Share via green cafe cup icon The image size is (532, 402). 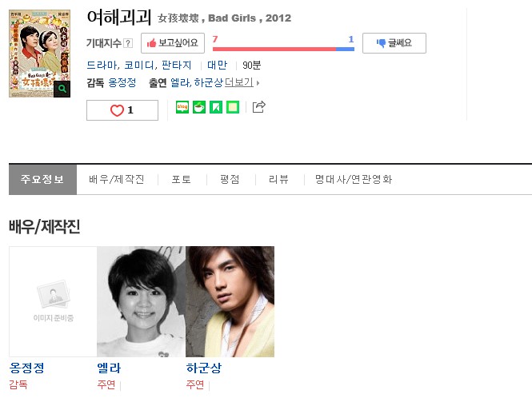point(199,107)
